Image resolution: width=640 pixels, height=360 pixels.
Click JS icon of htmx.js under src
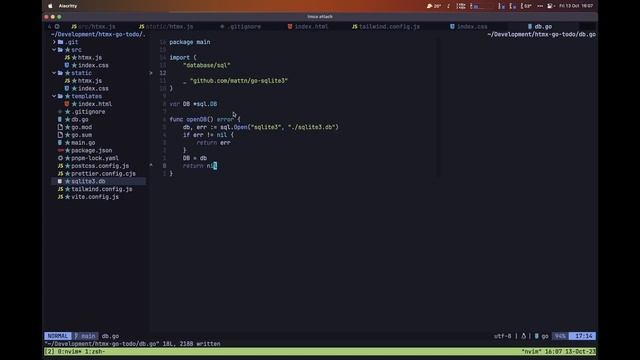[x=67, y=58]
